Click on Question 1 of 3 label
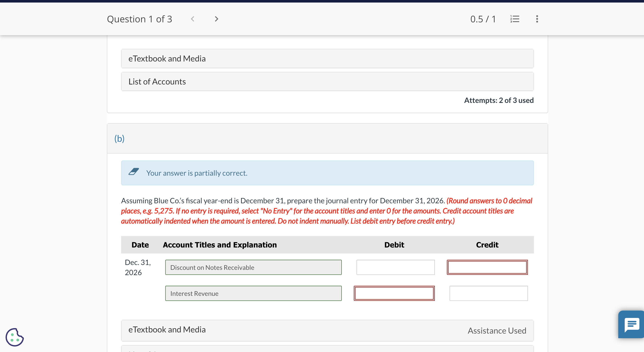The width and height of the screenshot is (644, 352). tap(139, 19)
